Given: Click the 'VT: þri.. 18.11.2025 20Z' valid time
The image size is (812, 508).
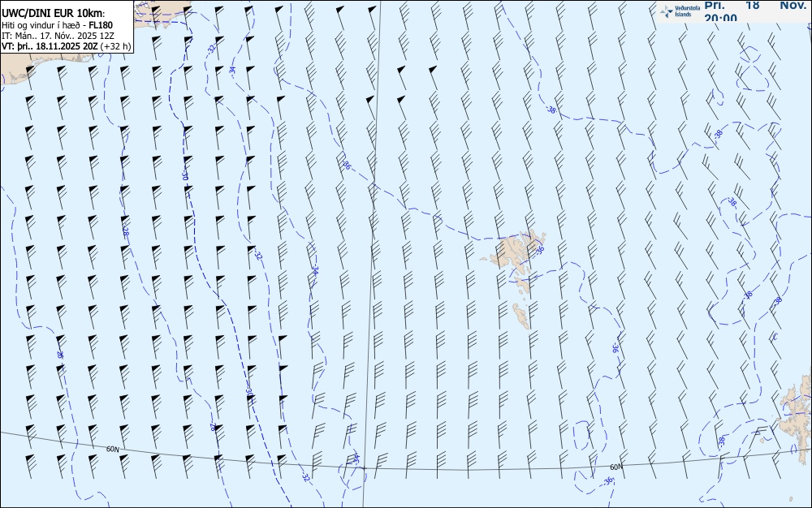Looking at the screenshot, I should [50, 46].
